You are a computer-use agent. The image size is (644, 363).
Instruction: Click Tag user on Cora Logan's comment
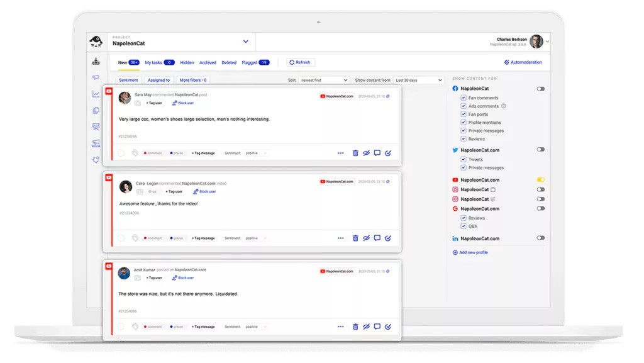click(x=174, y=192)
